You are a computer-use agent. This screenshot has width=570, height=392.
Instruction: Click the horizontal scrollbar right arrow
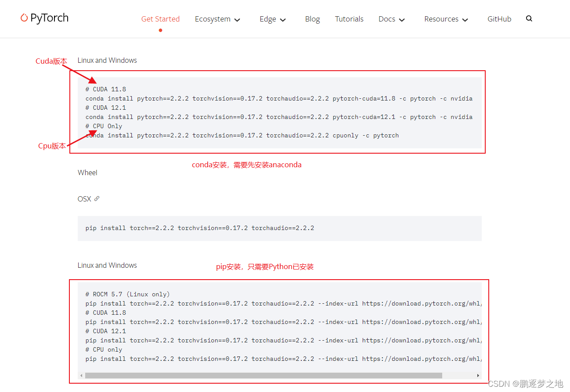pyautogui.click(x=478, y=376)
